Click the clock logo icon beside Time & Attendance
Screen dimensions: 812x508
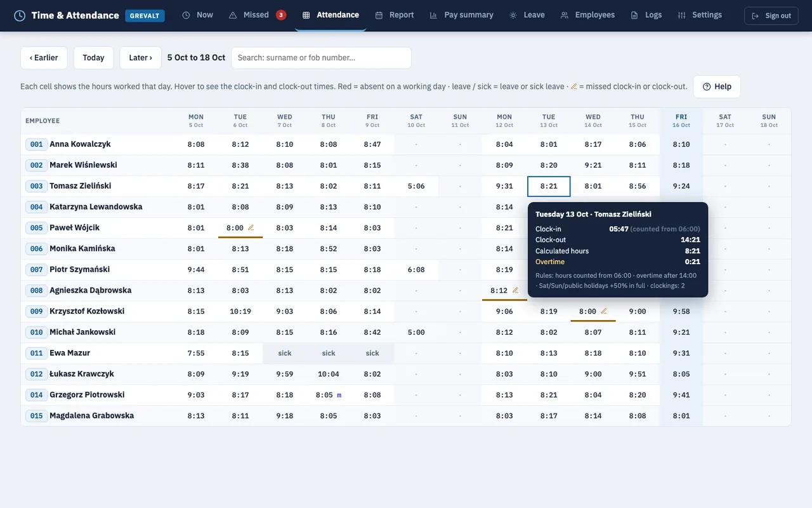20,15
